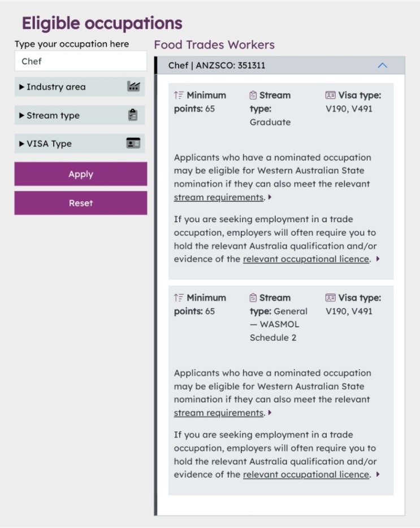Click the Visa type card icon in General card
Viewport: 420px width, 528px height.
click(x=331, y=298)
